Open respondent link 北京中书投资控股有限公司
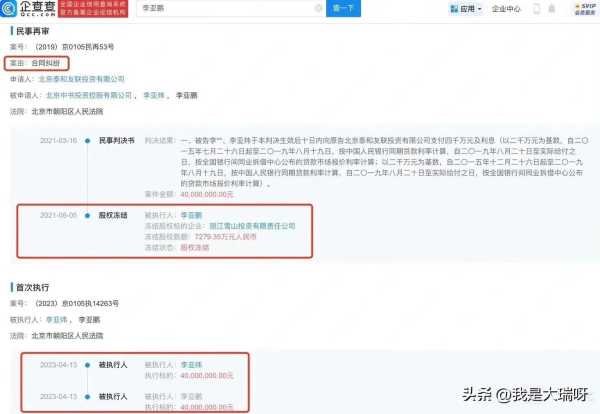Image resolution: width=600 pixels, height=414 pixels. 89,95
